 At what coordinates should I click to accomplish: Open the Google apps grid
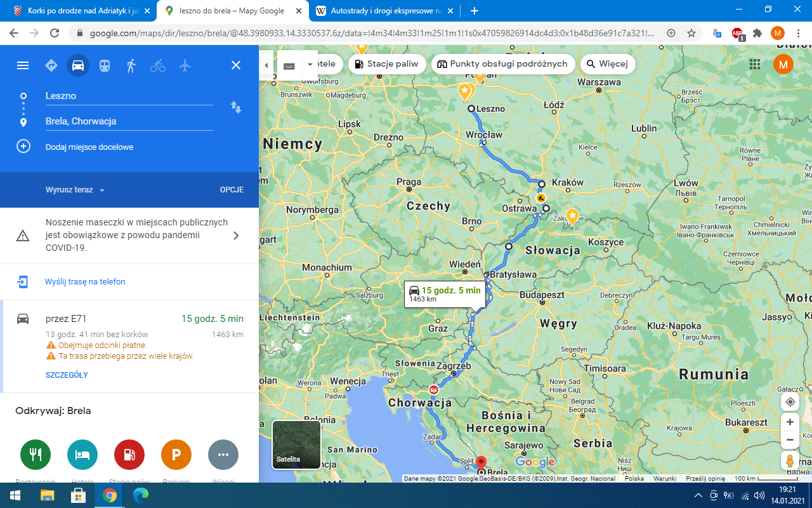755,64
